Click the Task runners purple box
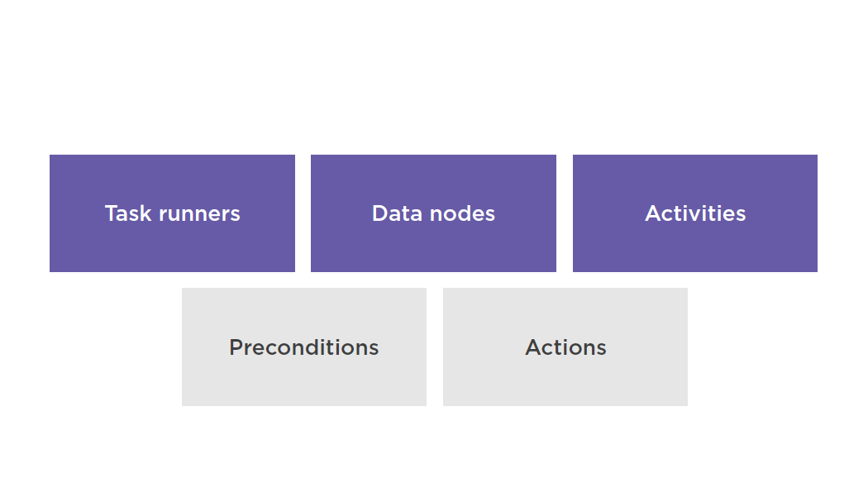The image size is (868, 488). [172, 213]
